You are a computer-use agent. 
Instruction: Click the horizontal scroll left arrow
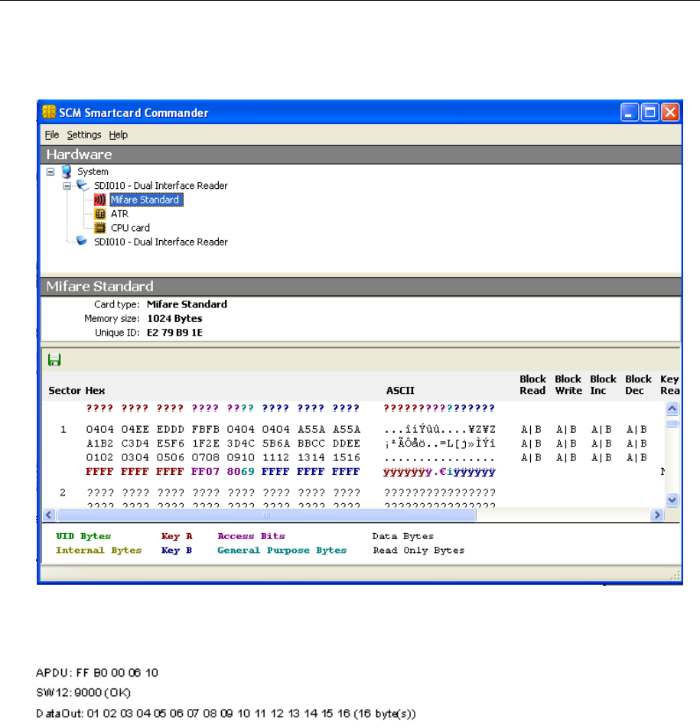(x=49, y=515)
